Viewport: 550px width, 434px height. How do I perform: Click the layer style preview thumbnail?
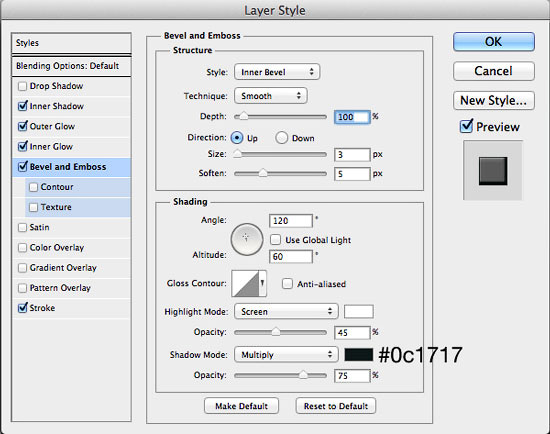coord(493,171)
